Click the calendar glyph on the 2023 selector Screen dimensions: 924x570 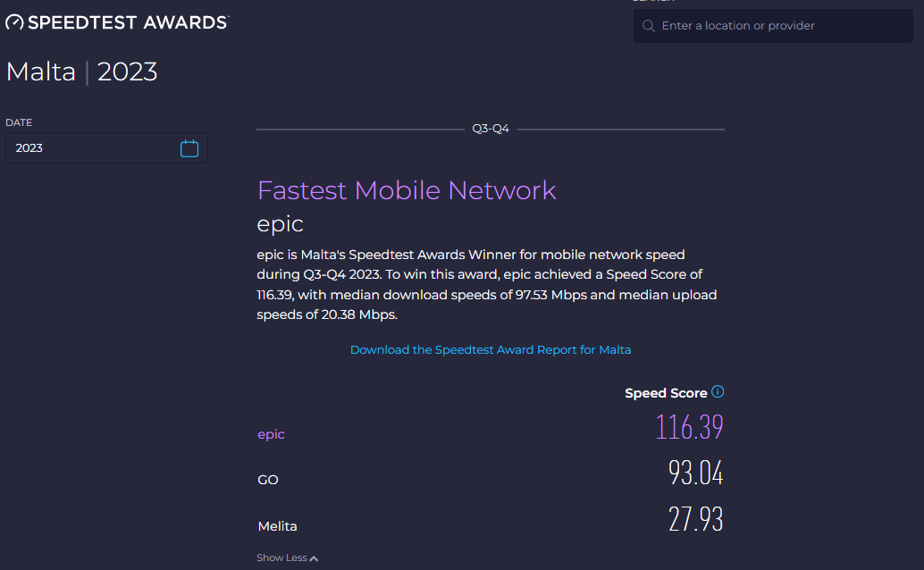click(x=189, y=147)
